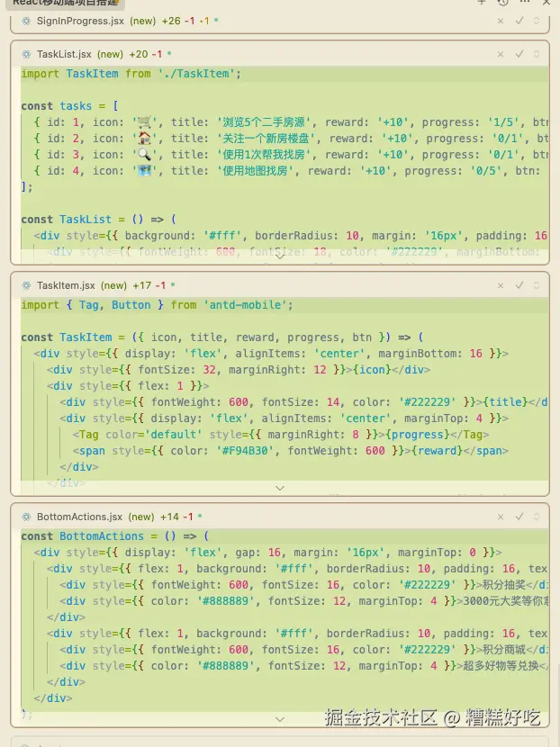The image size is (560, 747).
Task: Click React icon beside SignInProgress.jsx
Action: pyautogui.click(x=26, y=21)
